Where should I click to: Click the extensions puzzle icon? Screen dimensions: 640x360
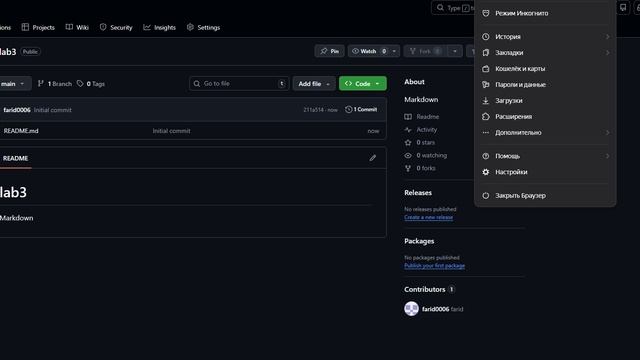pyautogui.click(x=486, y=116)
